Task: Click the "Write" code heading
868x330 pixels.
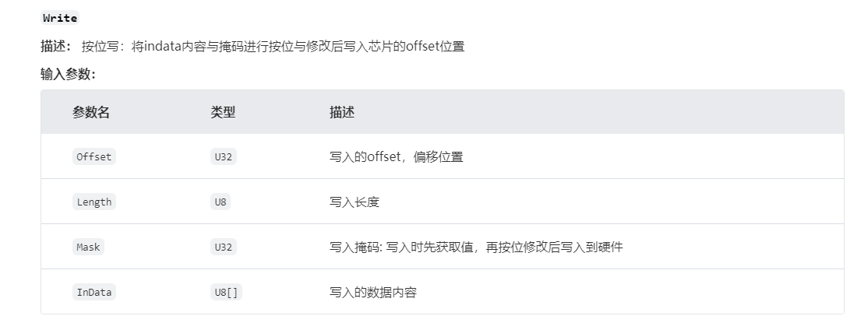Action: click(x=60, y=18)
